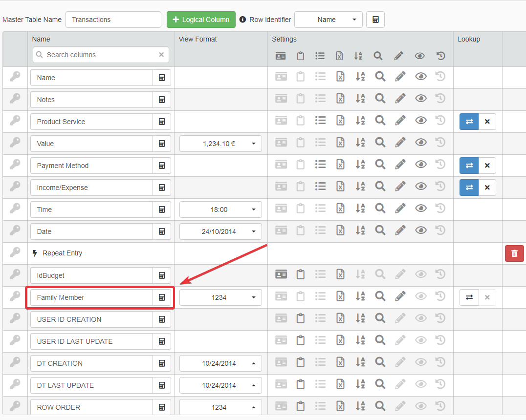The height and width of the screenshot is (420, 526).
Task: Click the sort A-Z icon in the Time row
Action: click(360, 209)
